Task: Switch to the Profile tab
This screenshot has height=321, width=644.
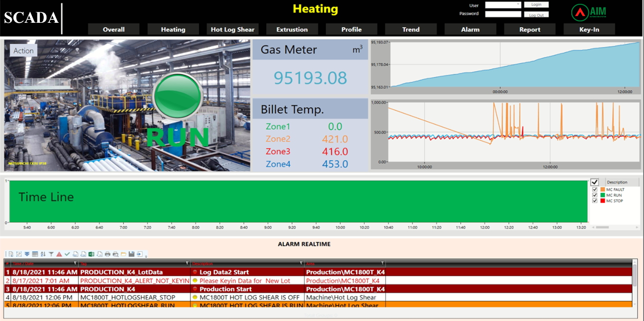Action: coord(351,29)
